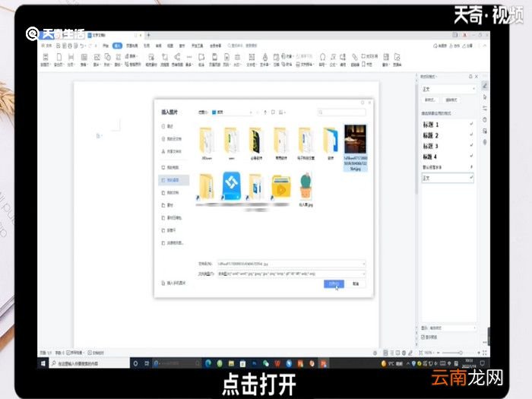Click the save icon in quick access
Screen dimensions: 532x399
(59, 46)
